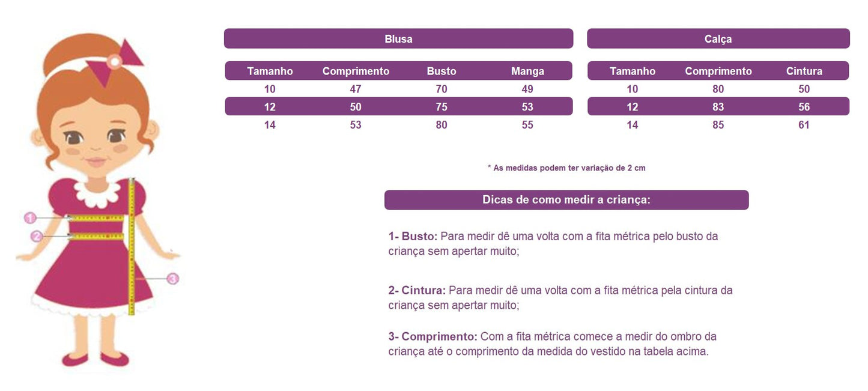Click the horizontal bust measuring tape
Image resolution: width=868 pixels, height=391 pixels.
point(96,218)
